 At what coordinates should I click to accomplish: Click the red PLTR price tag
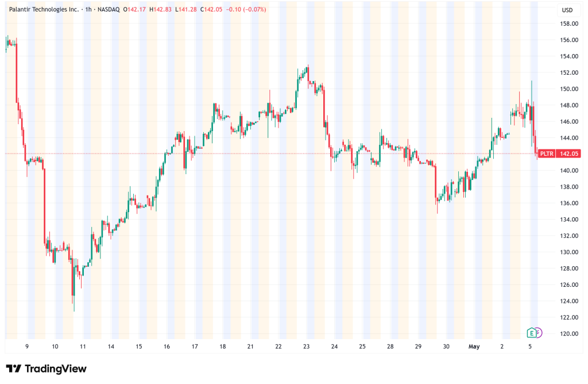(547, 153)
